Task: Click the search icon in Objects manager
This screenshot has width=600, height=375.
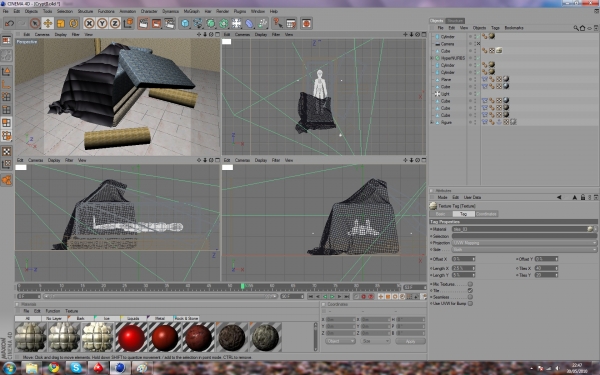Action: 576,28
